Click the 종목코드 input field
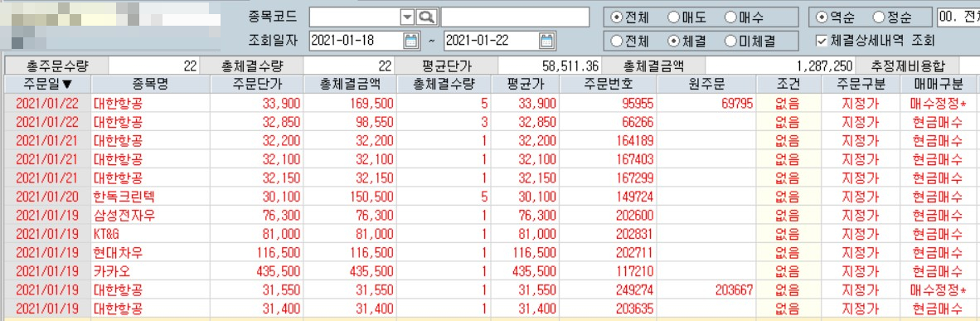Screen dimensions: 980x321 coord(355,17)
